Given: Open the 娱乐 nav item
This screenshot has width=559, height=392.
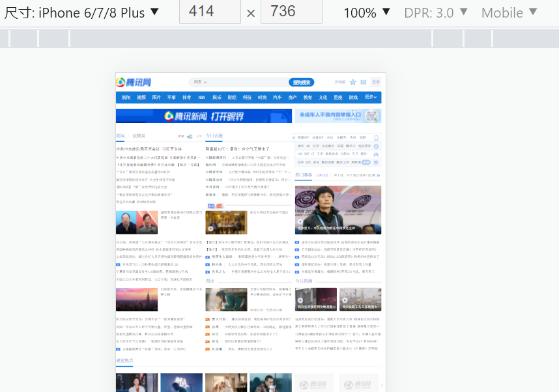Looking at the screenshot, I should click(x=217, y=97).
